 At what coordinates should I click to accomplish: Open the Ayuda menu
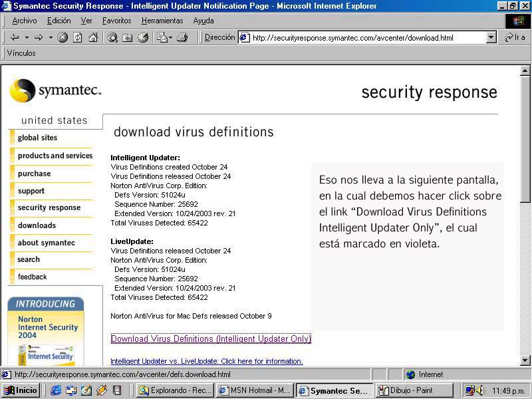[x=203, y=21]
